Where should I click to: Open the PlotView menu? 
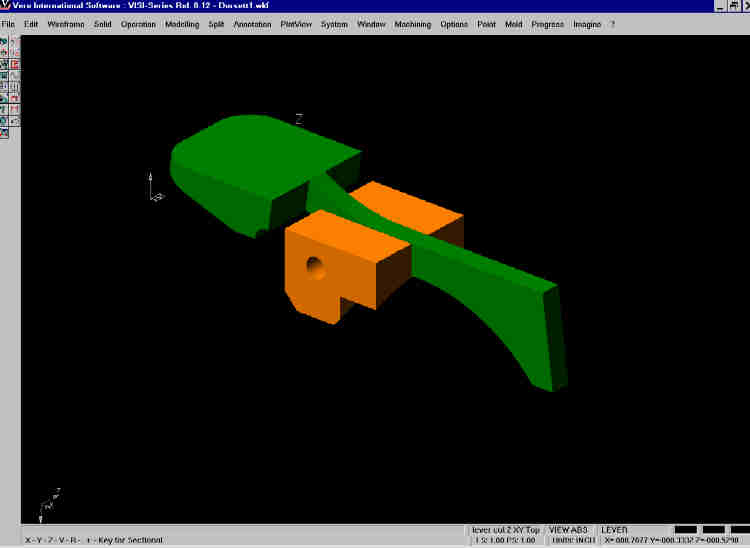296,24
